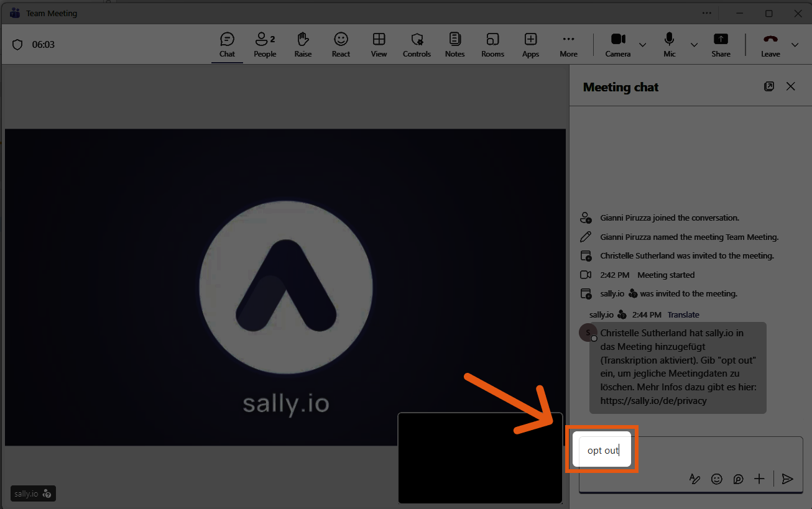Open the React emoji menu
Viewport: 812px width, 509px height.
click(341, 45)
